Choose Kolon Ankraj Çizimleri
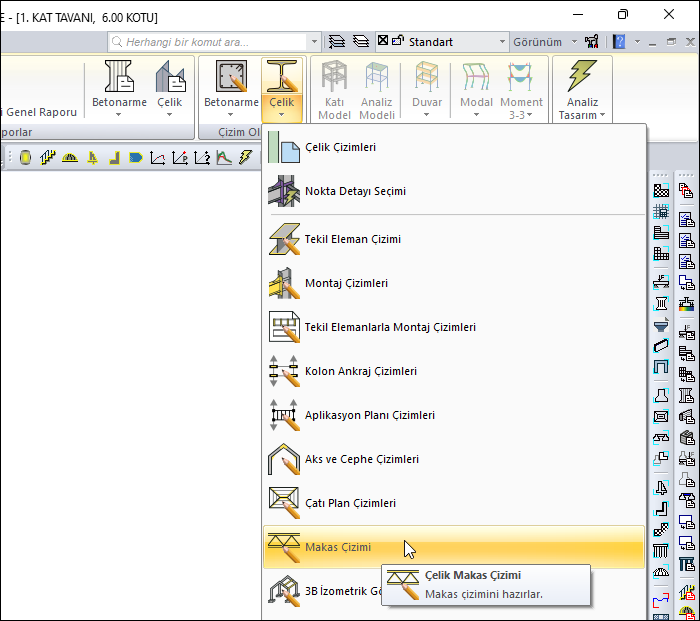This screenshot has height=621, width=700. pyautogui.click(x=454, y=371)
